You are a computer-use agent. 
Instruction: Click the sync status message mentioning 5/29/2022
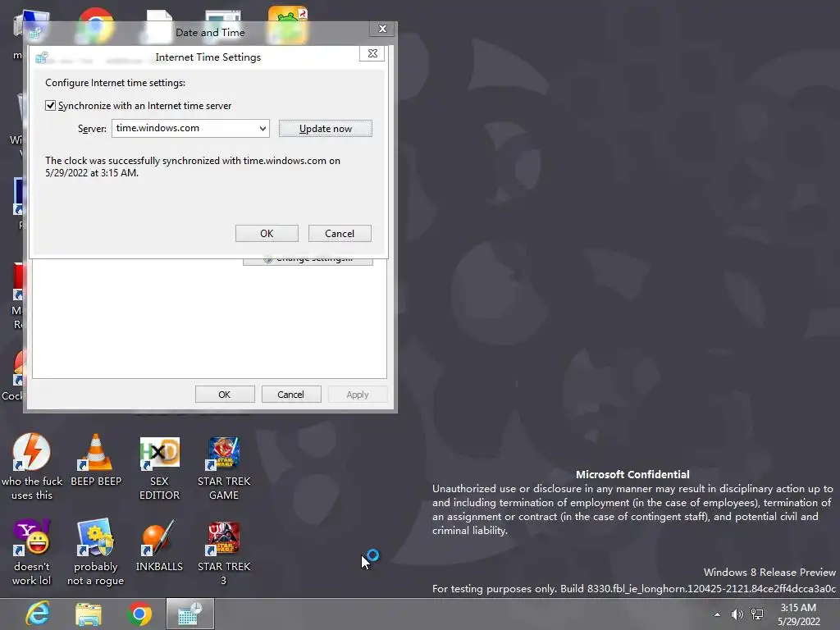point(193,167)
